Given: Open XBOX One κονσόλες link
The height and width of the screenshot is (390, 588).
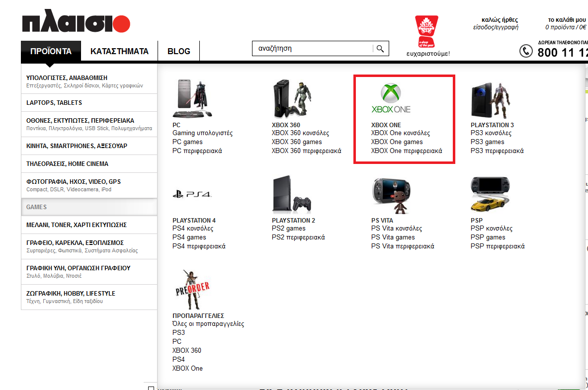Looking at the screenshot, I should coord(401,133).
